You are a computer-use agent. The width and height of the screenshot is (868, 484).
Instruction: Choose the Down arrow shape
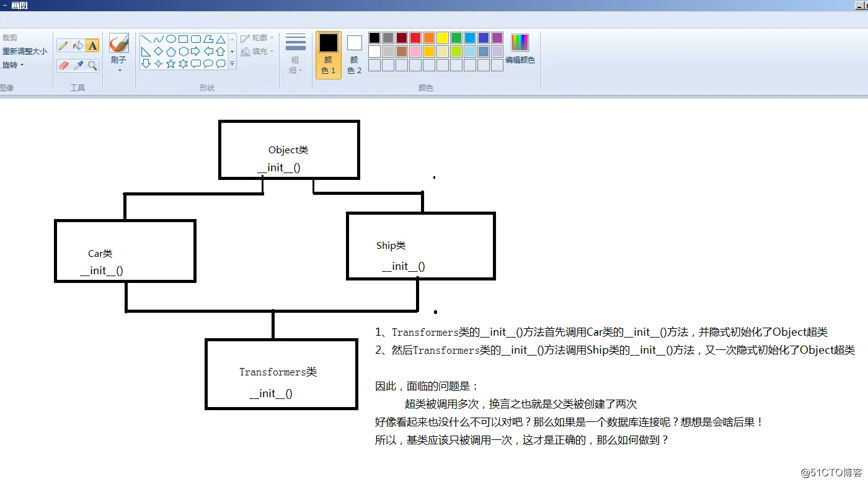pos(146,63)
